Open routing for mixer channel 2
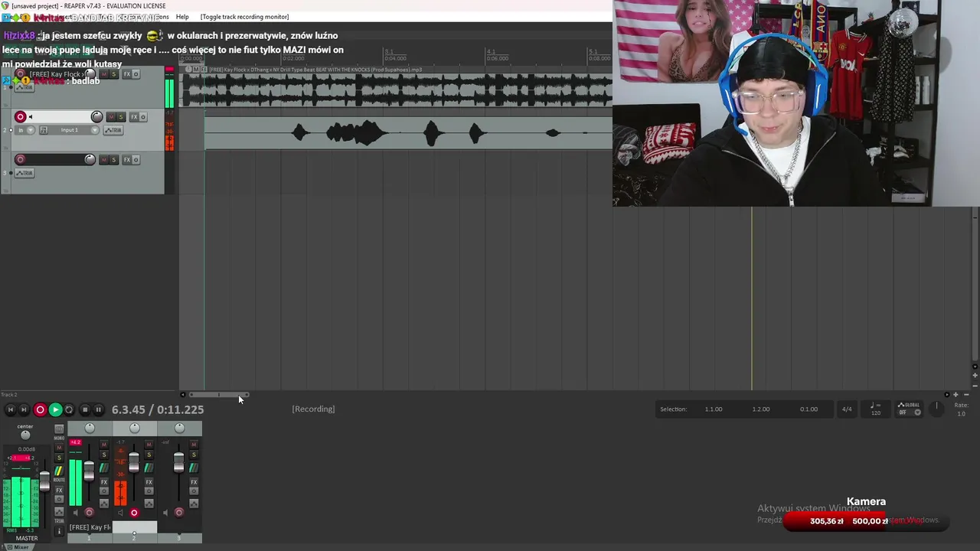Screen dimensions: 980x551 pos(149,468)
